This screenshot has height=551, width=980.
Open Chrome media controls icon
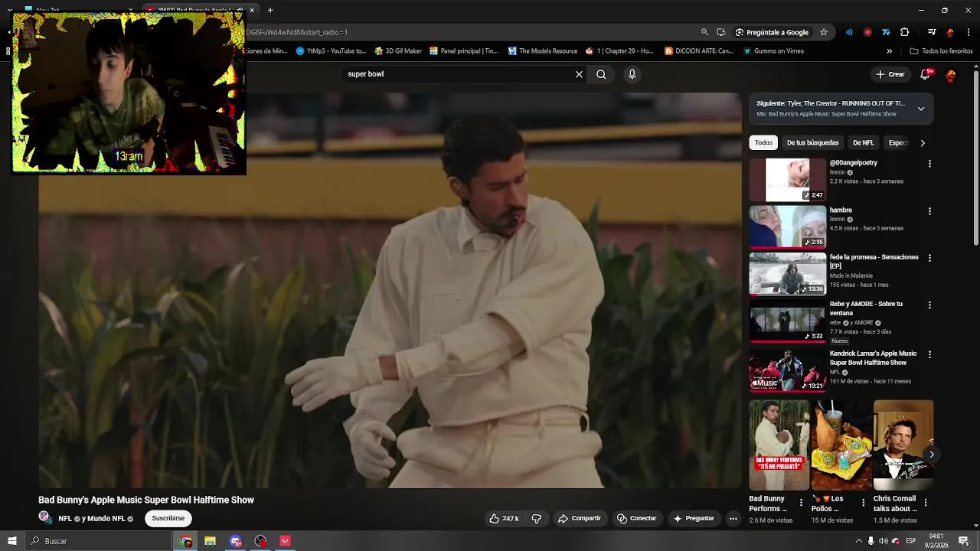click(932, 32)
